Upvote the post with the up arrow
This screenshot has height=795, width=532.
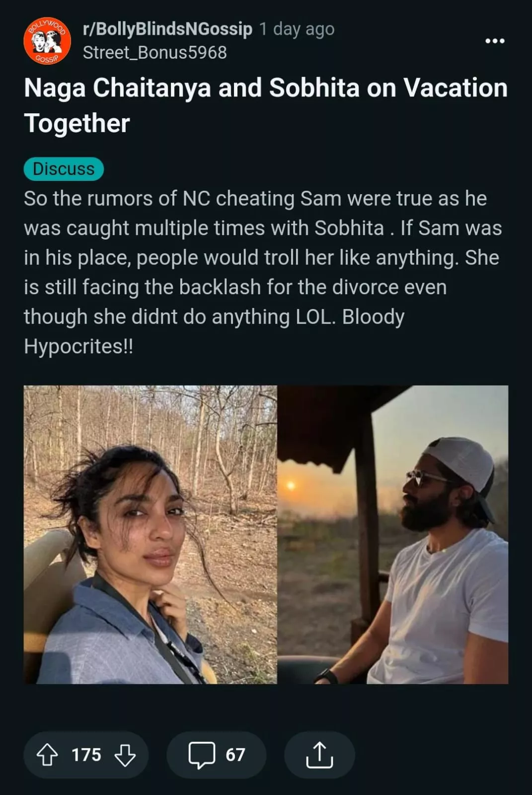pyautogui.click(x=47, y=754)
